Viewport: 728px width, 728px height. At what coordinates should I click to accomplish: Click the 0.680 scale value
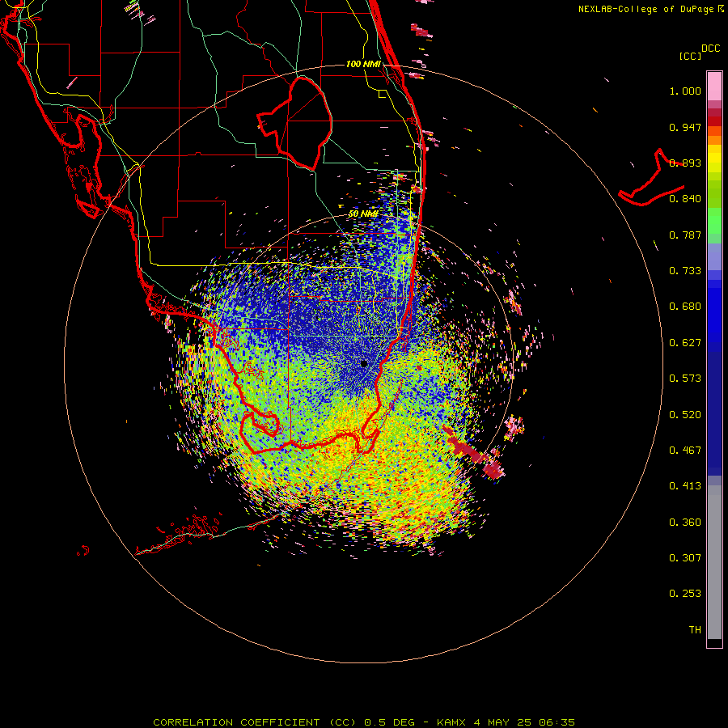(685, 307)
